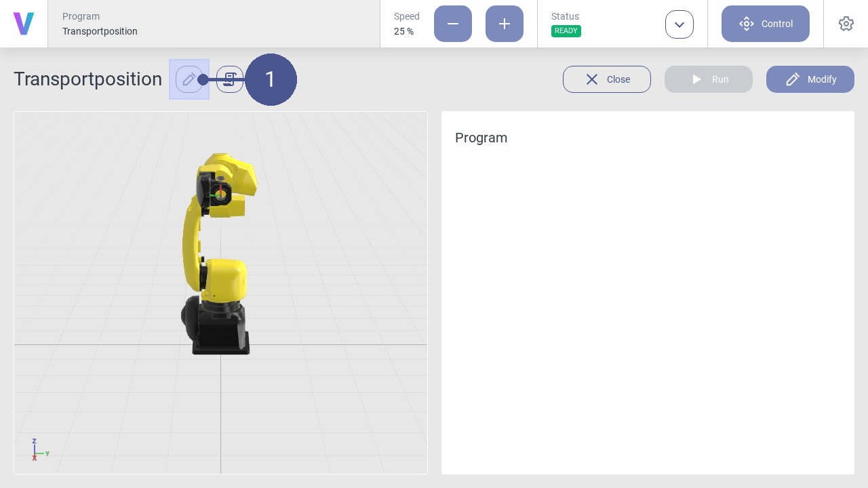
Task: Click the Program name Transportposition in the header
Action: point(100,31)
